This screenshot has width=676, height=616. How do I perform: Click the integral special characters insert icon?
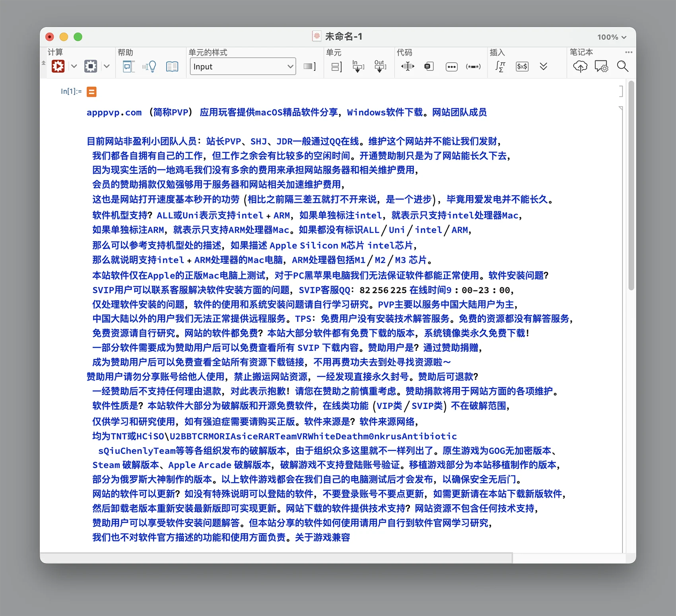(x=500, y=66)
